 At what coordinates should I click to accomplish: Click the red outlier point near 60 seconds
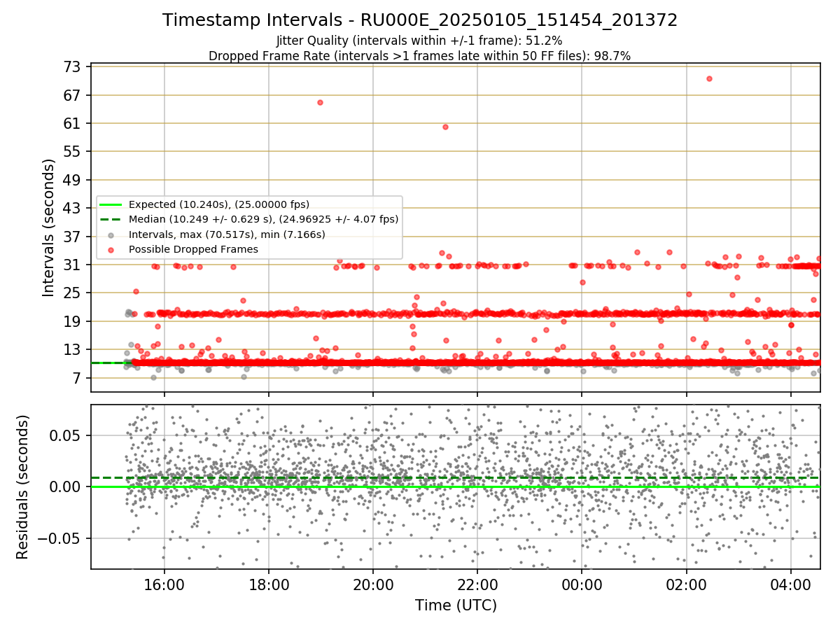pyautogui.click(x=445, y=127)
